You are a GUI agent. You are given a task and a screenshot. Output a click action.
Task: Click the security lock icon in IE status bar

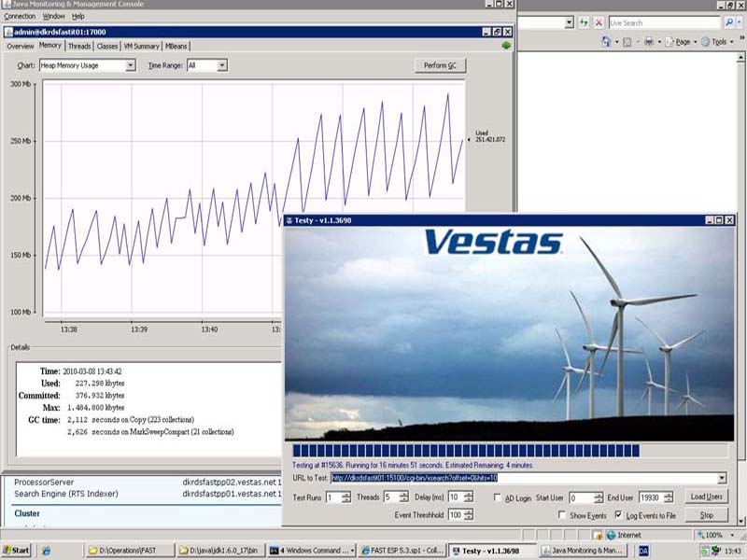point(598,535)
